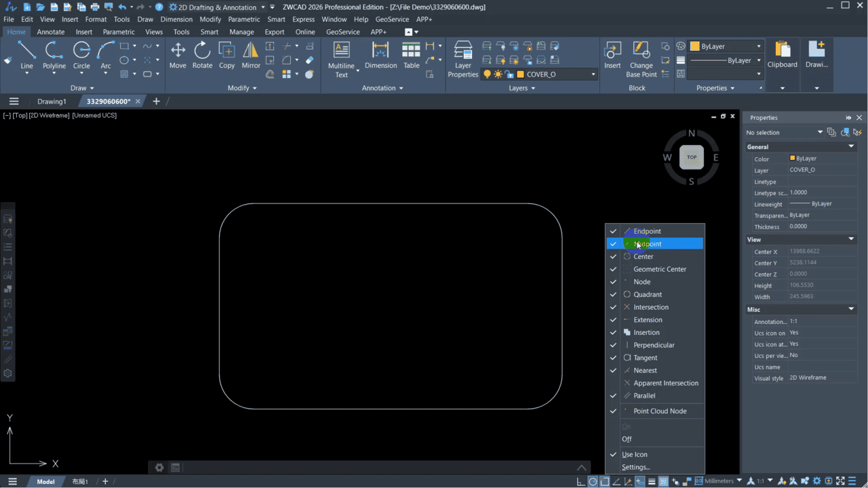Image resolution: width=868 pixels, height=488 pixels.
Task: Toggle Endpoint object snap
Action: 655,231
